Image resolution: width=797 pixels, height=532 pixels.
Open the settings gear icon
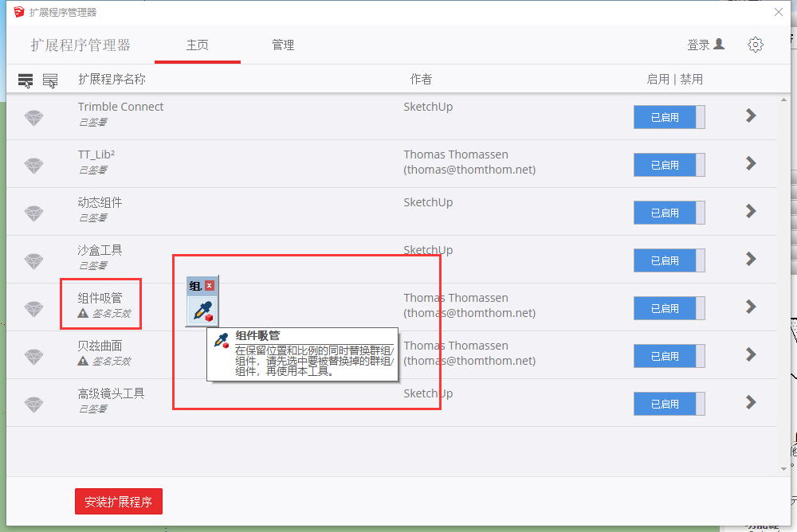(756, 45)
